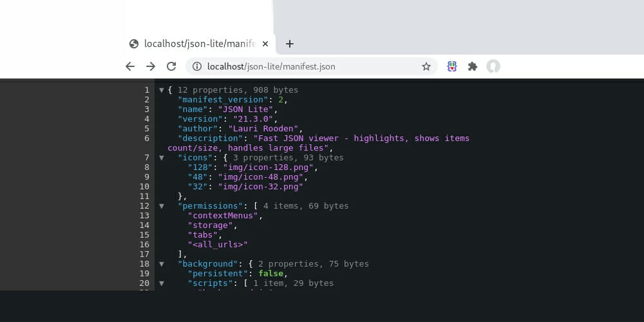Viewport: 644px width, 322px height.
Task: Collapse the "permissions" array
Action: click(162, 206)
